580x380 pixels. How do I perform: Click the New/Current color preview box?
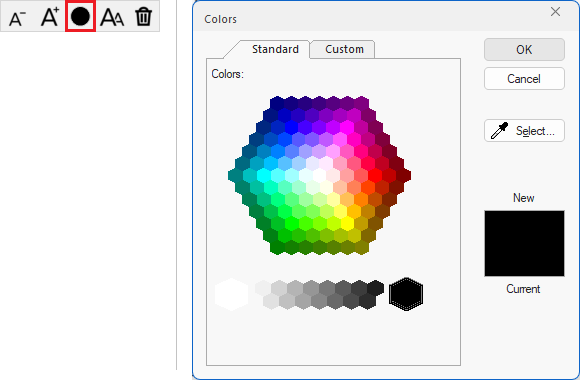click(x=524, y=243)
